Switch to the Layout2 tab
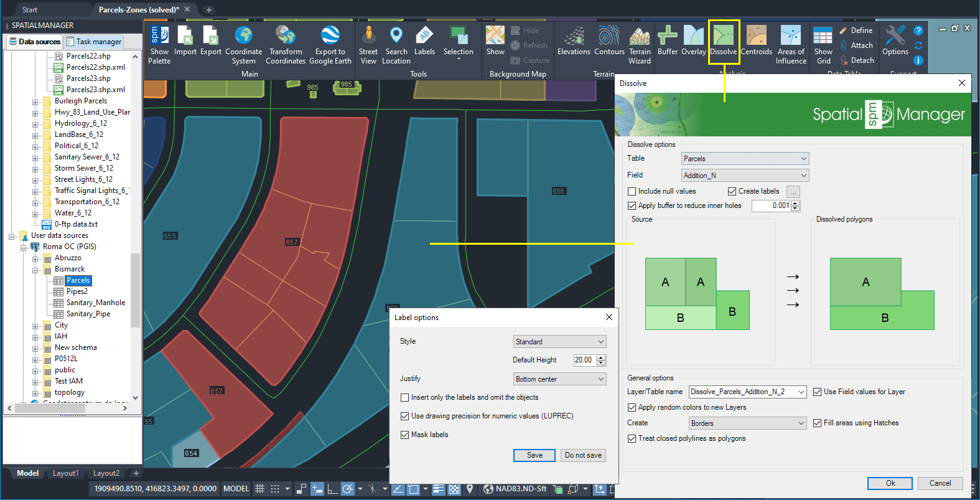The image size is (980, 500). (106, 473)
